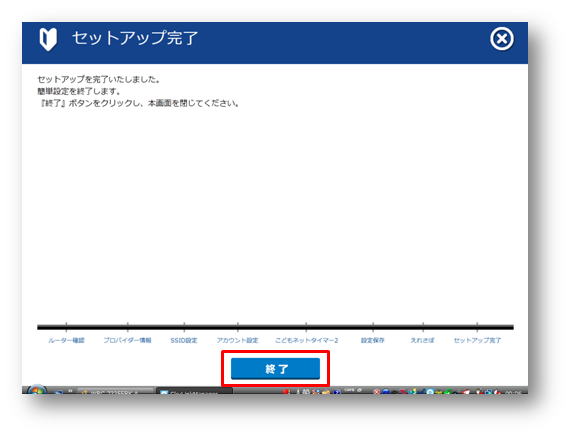Viewport: 570px width, 436px height.
Task: Open the Windows Start orb
Action: click(37, 390)
